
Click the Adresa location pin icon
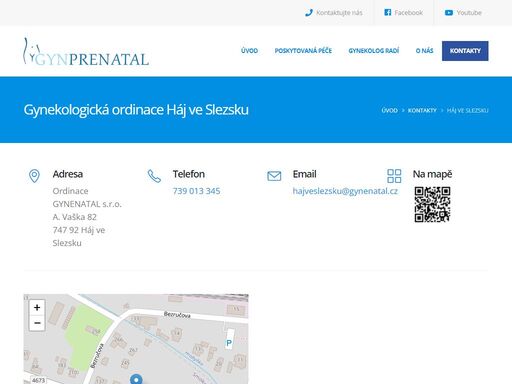(x=34, y=176)
